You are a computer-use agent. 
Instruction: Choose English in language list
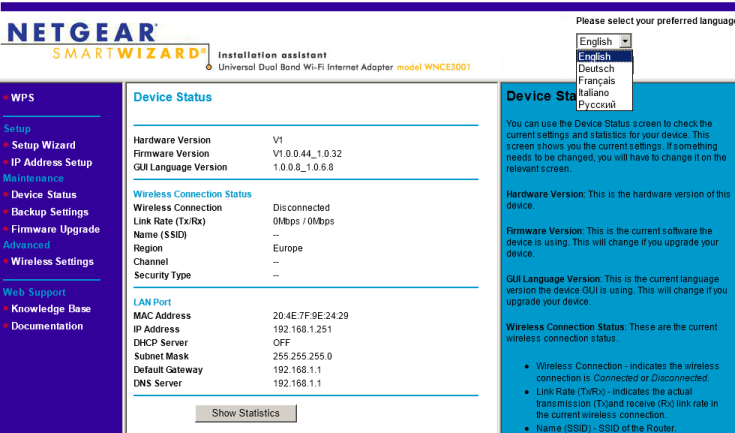tap(604, 56)
